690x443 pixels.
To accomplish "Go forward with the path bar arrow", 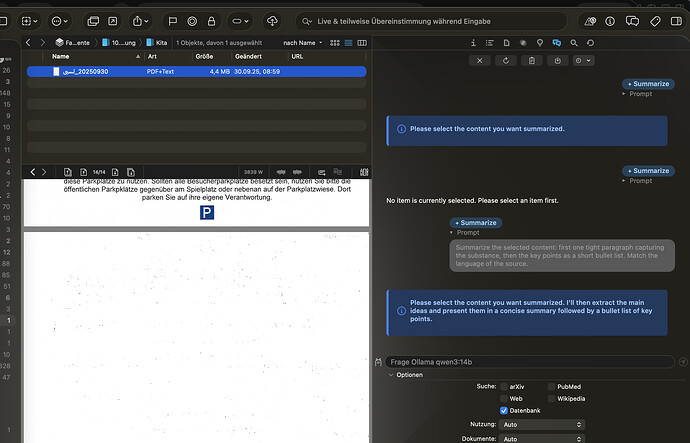I will pyautogui.click(x=43, y=43).
